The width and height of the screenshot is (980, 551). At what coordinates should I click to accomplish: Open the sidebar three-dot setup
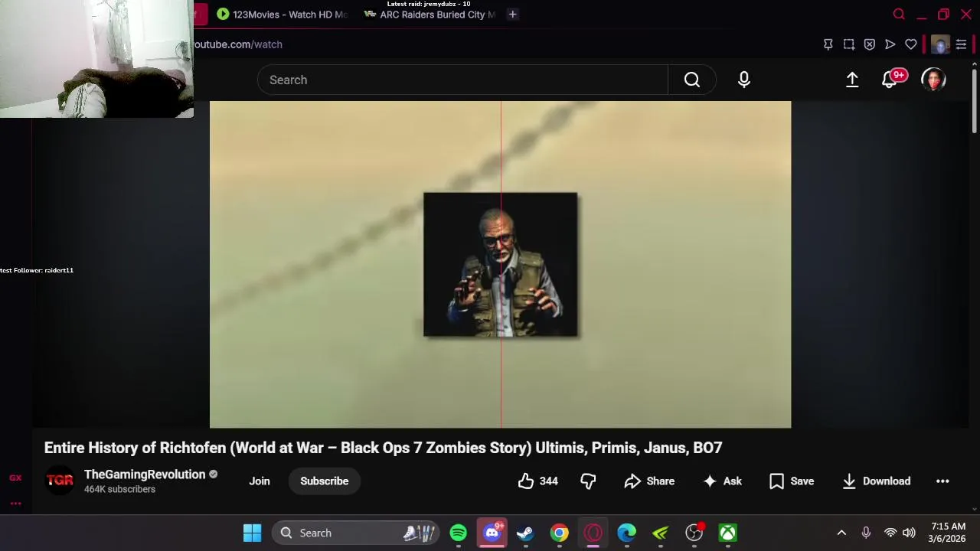coord(15,504)
